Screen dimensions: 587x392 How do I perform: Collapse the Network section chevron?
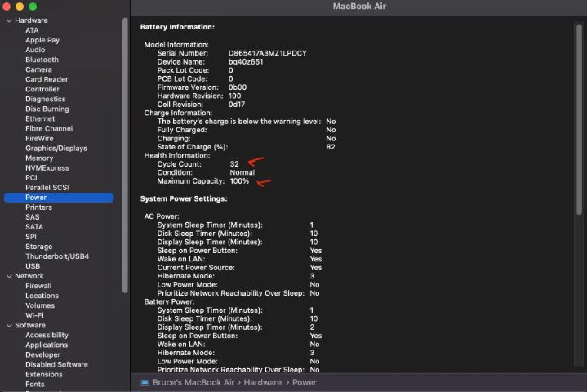point(9,276)
